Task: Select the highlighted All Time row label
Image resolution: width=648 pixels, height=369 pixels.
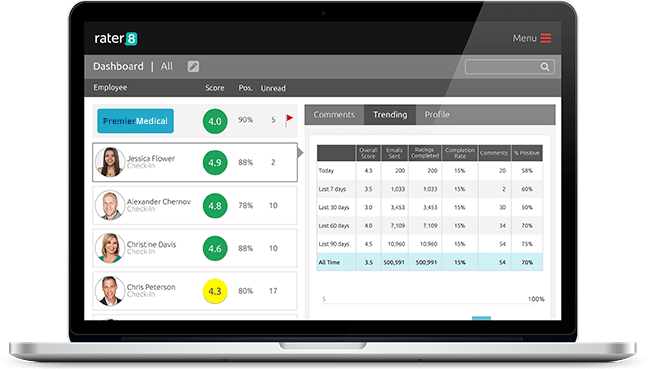Action: 329,262
